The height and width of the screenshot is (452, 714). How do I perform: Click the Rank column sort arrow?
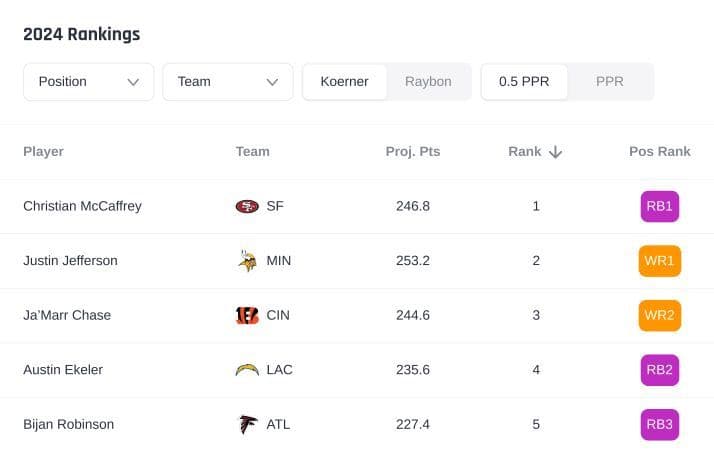click(x=556, y=152)
